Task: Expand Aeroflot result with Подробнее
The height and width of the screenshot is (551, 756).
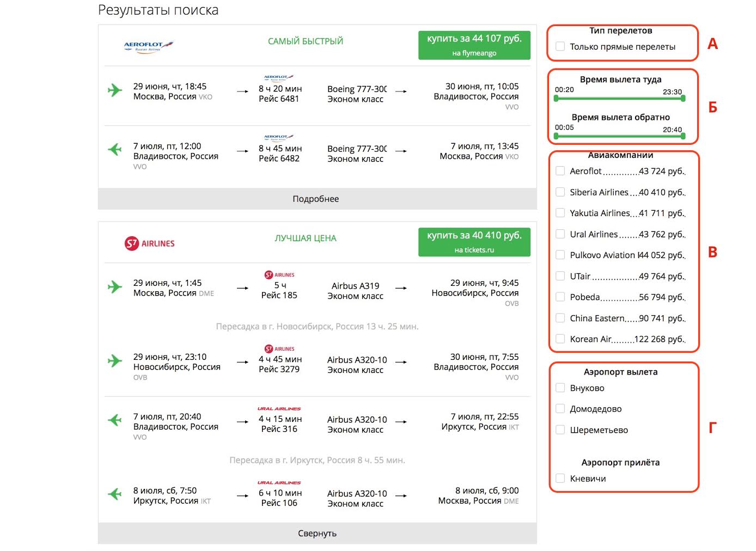Action: pyautogui.click(x=317, y=199)
